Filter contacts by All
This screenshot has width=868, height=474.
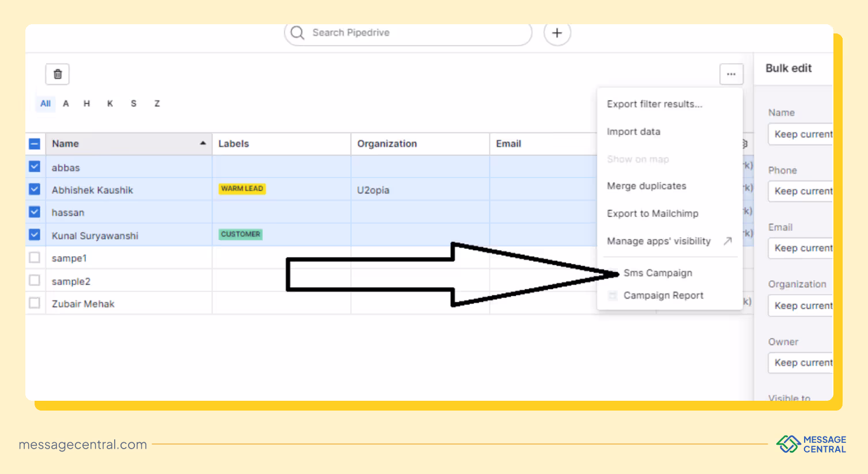[x=46, y=104]
